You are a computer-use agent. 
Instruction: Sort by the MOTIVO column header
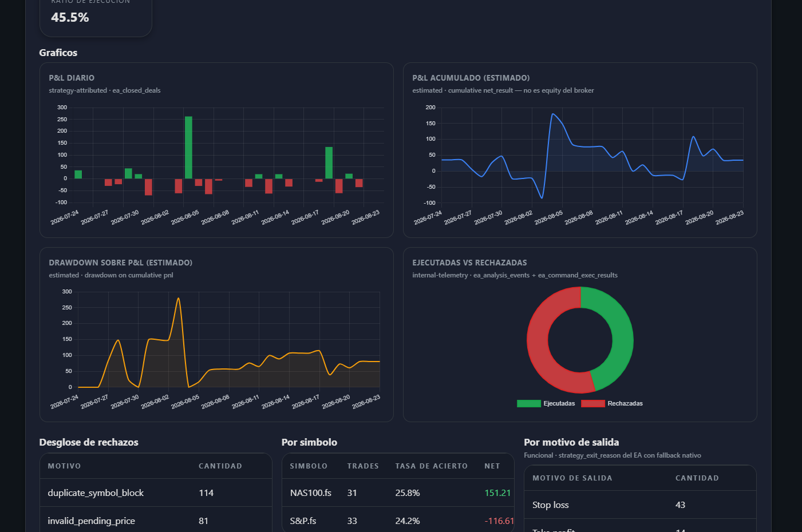pos(64,466)
